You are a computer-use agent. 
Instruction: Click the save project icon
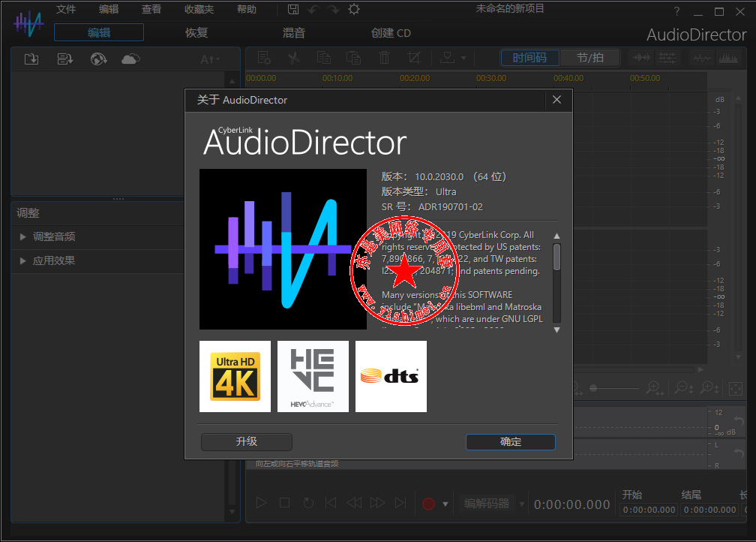tap(293, 9)
